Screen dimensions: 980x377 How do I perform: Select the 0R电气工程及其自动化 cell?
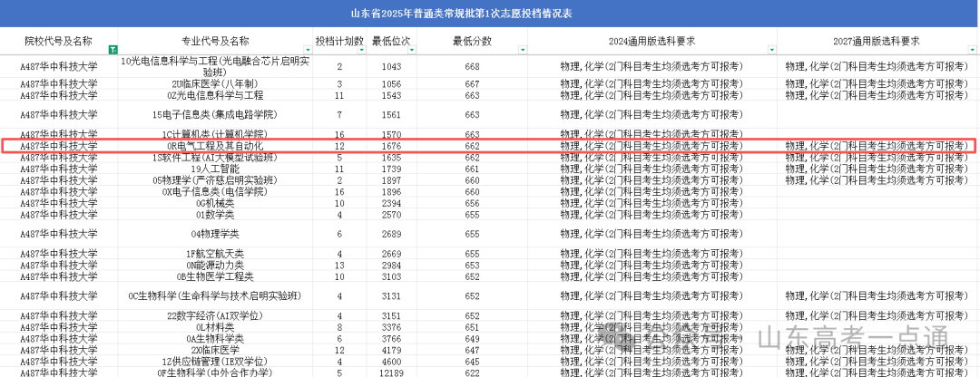click(x=214, y=146)
